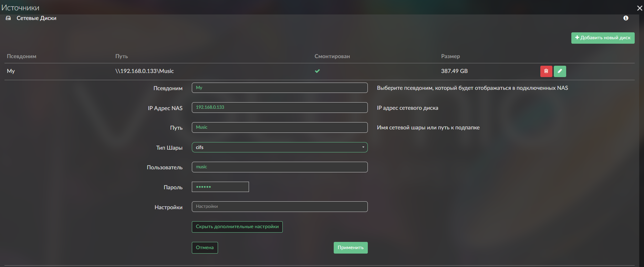Click the Размер column header
The image size is (644, 267).
coord(450,56)
